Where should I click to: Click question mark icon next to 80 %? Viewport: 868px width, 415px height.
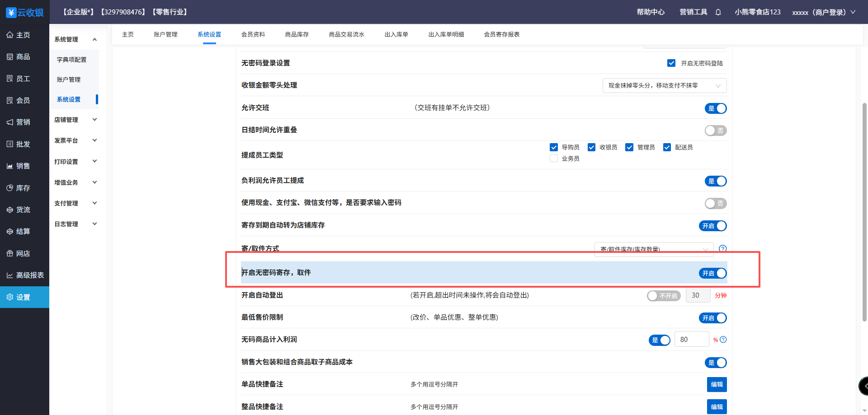pyautogui.click(x=723, y=340)
